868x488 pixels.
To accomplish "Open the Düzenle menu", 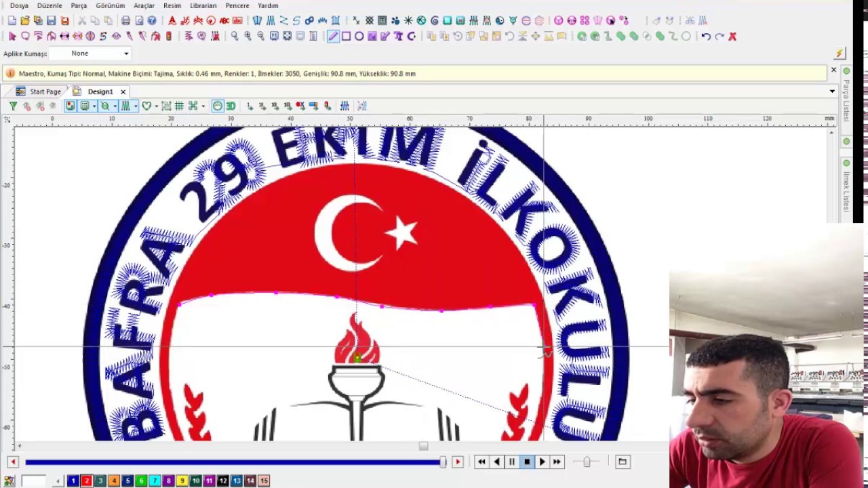I will point(50,5).
